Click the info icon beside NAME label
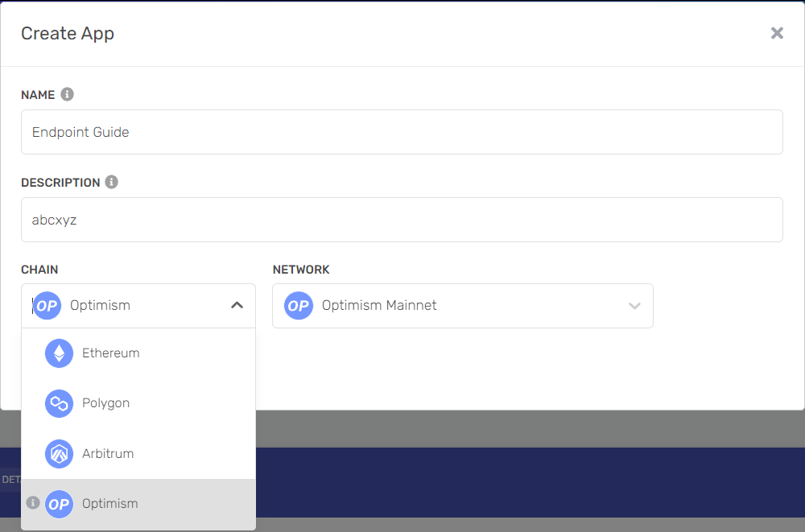The height and width of the screenshot is (532, 805). click(68, 94)
